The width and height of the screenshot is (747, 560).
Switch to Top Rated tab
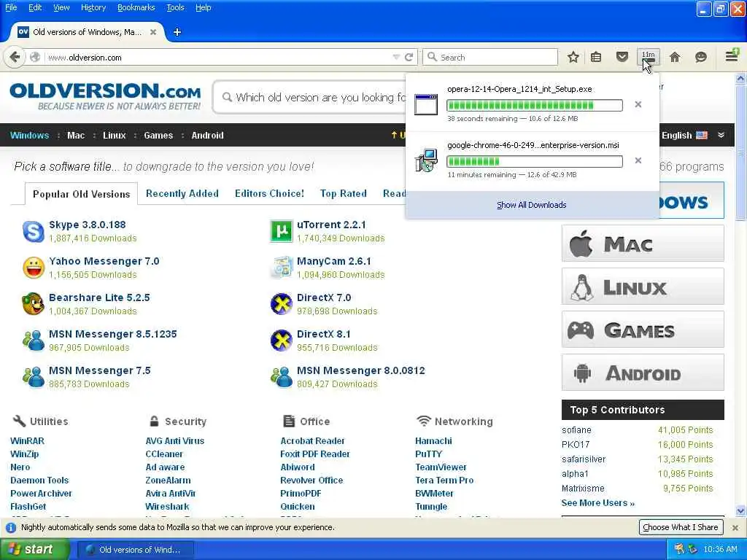point(343,193)
